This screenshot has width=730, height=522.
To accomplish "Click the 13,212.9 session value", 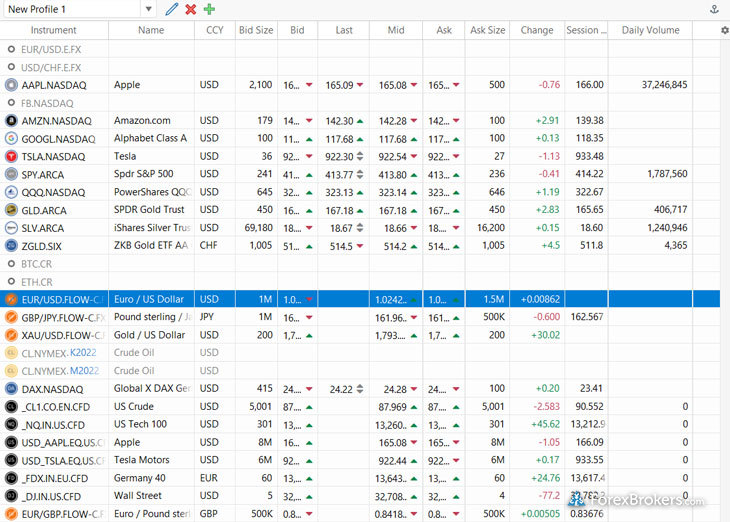I will click(x=588, y=424).
